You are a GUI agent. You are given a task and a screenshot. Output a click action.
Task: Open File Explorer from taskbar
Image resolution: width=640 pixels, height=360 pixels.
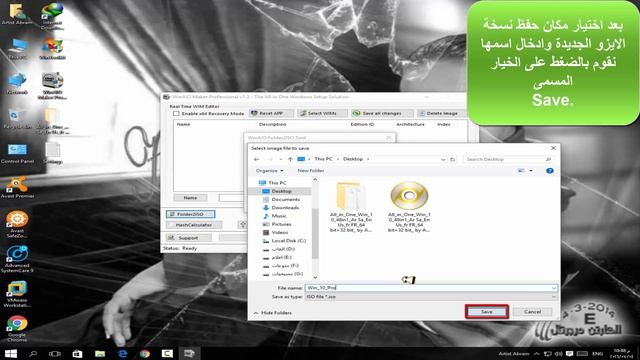pyautogui.click(x=100, y=353)
